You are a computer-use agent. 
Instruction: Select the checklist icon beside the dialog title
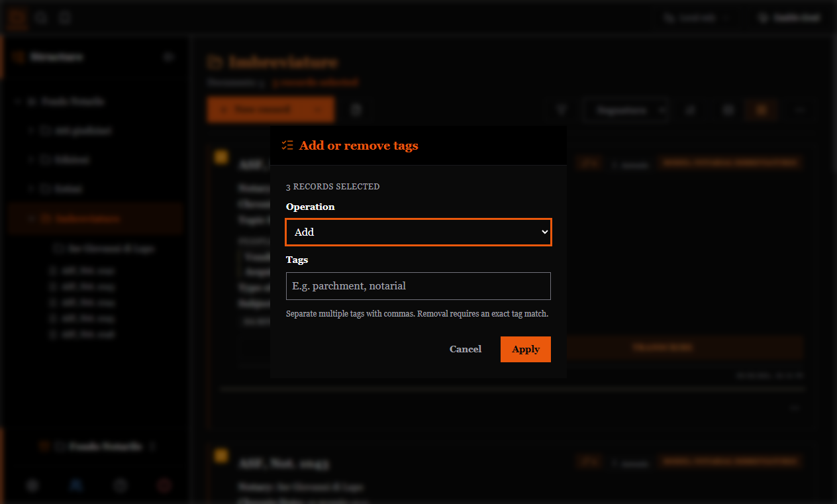287,145
